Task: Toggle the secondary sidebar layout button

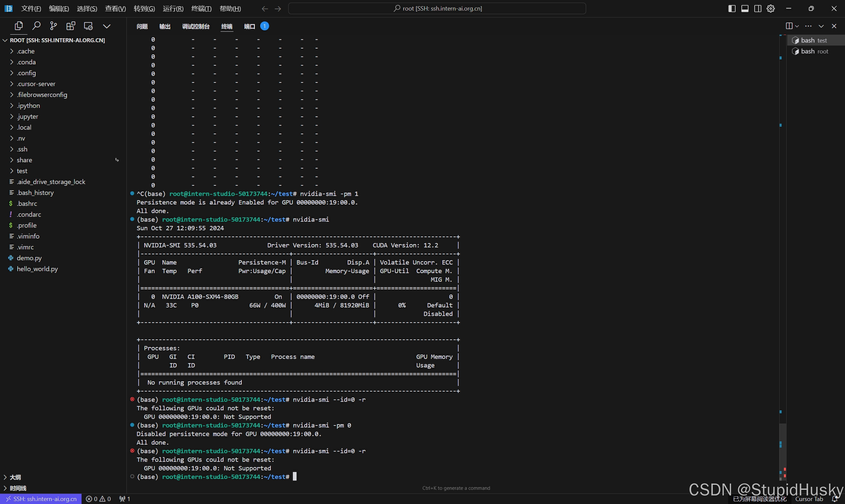Action: click(757, 9)
